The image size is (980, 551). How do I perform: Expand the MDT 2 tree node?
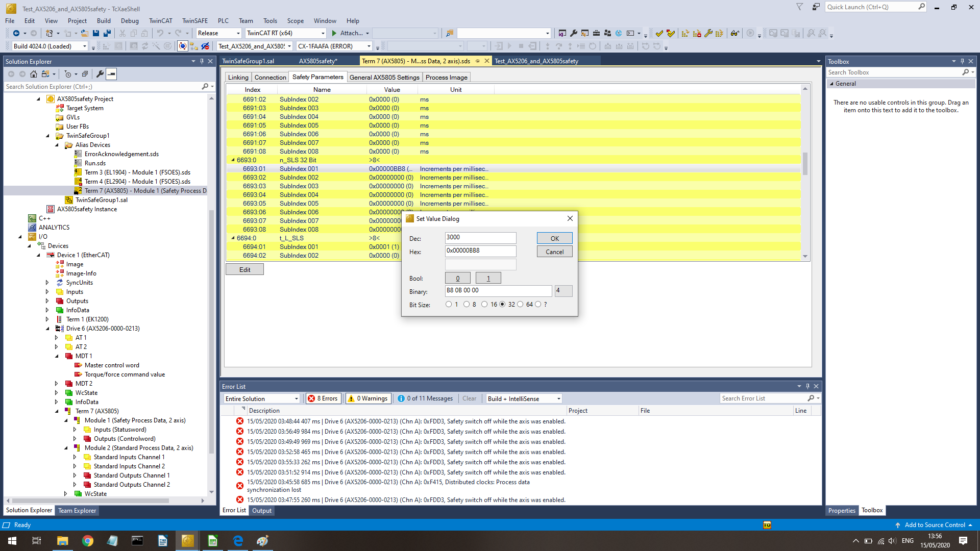coord(57,384)
